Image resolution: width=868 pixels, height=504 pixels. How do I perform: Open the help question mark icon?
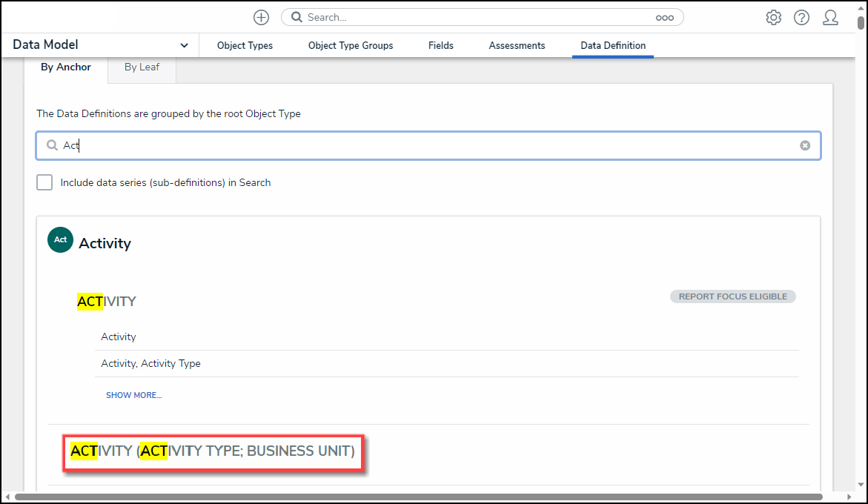click(x=801, y=17)
